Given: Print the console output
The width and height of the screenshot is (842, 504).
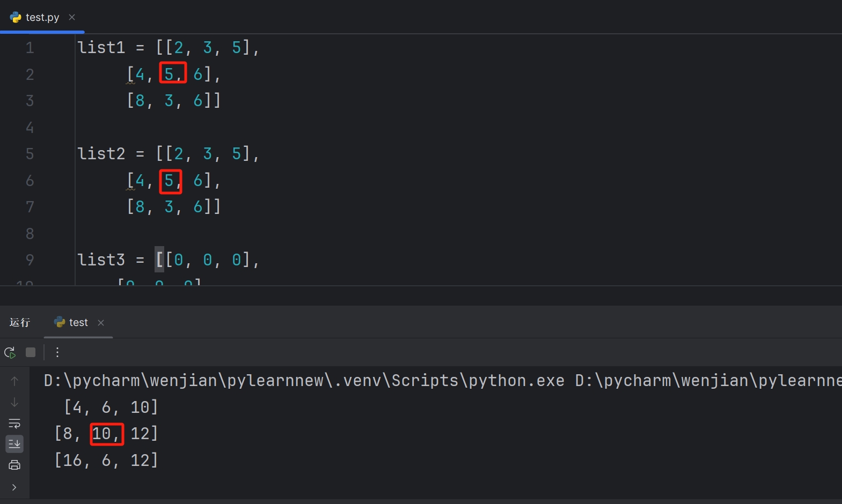Looking at the screenshot, I should pos(14,465).
